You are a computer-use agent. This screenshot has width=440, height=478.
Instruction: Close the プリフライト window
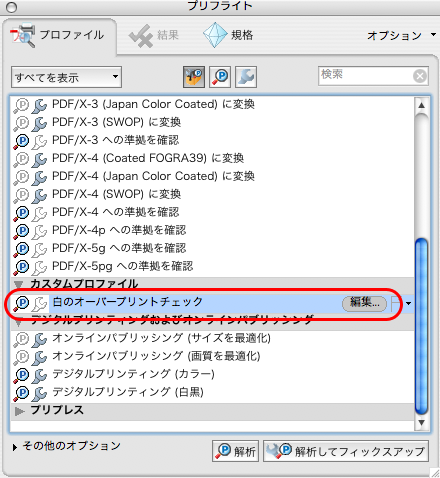pyautogui.click(x=11, y=7)
